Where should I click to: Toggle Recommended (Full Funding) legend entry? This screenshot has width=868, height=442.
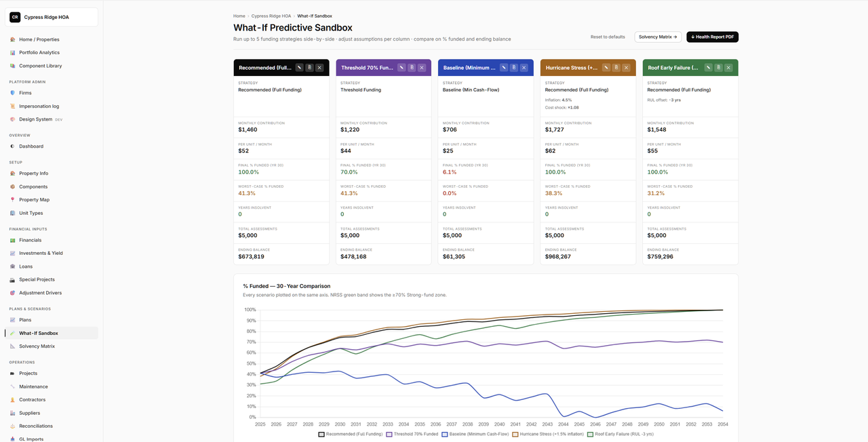tap(351, 434)
